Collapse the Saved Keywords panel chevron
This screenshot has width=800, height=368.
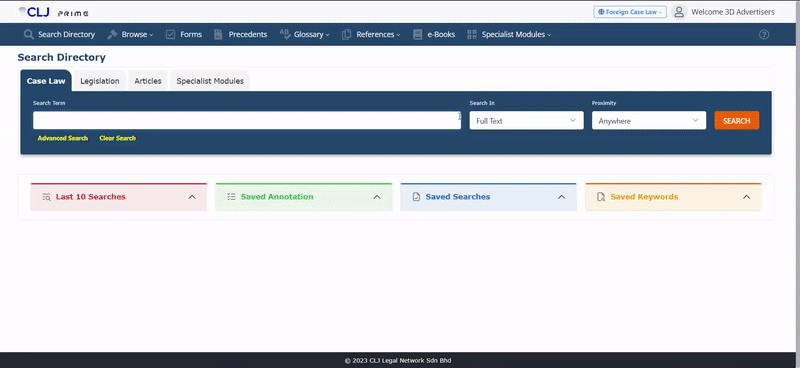tap(746, 197)
